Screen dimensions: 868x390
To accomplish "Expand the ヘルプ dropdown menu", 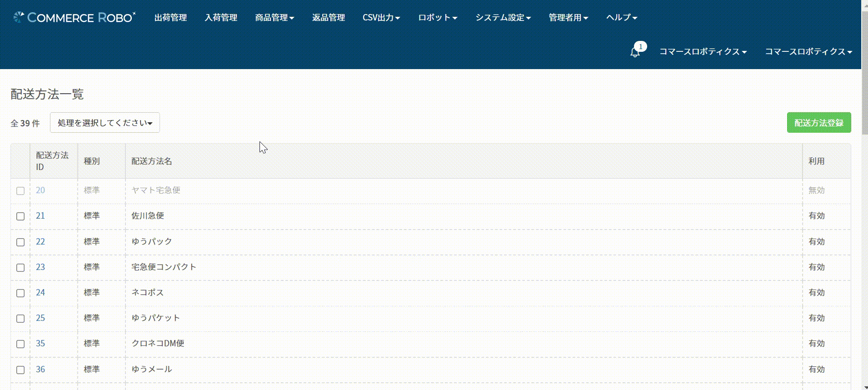I will 622,17.
